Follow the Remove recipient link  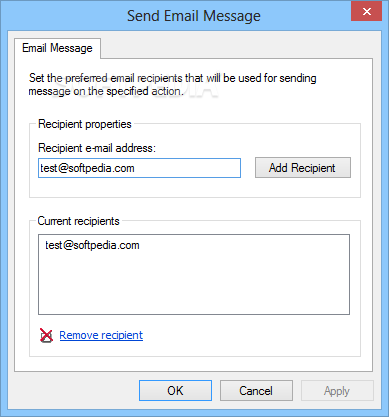(x=101, y=335)
